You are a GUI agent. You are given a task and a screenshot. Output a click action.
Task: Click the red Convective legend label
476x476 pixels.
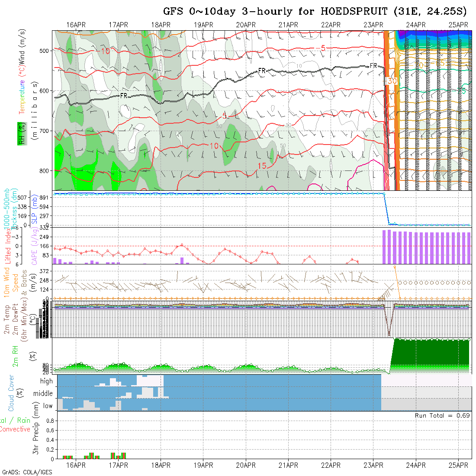coord(15,429)
